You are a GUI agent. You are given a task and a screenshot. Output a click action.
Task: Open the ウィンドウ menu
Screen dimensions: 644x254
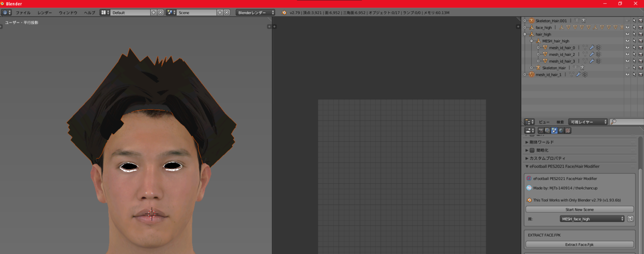click(68, 12)
